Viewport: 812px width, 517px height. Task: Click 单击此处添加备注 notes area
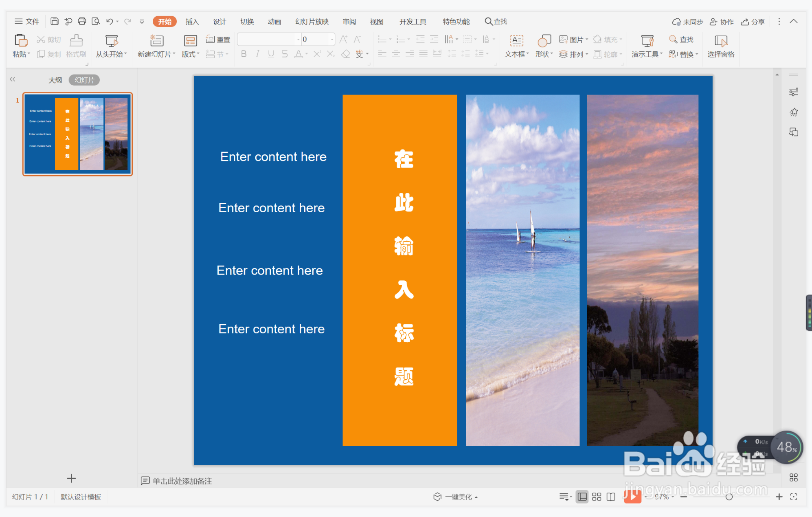pyautogui.click(x=182, y=481)
